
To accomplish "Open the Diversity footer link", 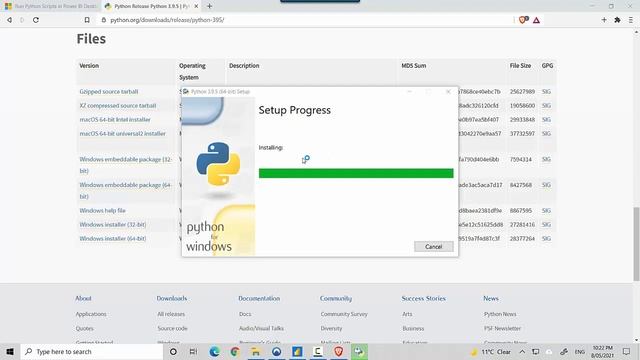I will (331, 328).
